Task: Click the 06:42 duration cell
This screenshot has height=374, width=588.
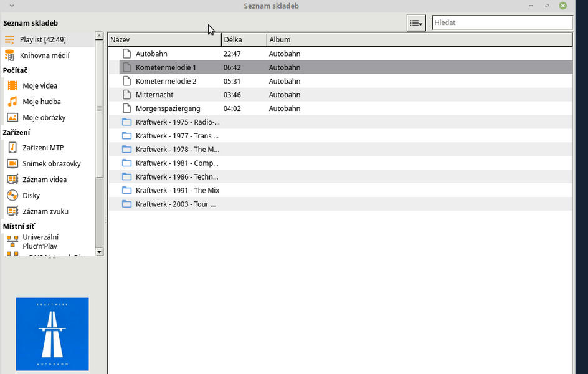Action: [232, 67]
